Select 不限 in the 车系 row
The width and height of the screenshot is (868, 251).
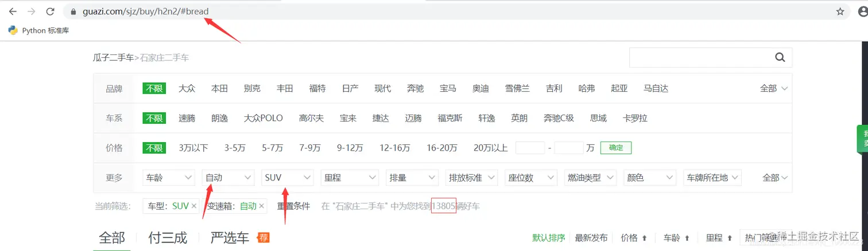[154, 118]
